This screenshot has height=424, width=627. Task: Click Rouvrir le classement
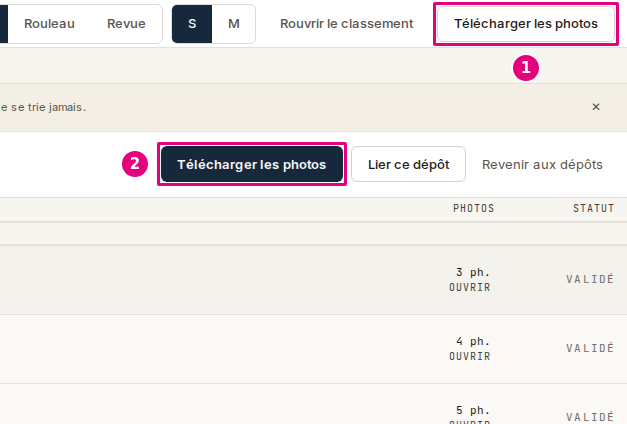point(347,24)
